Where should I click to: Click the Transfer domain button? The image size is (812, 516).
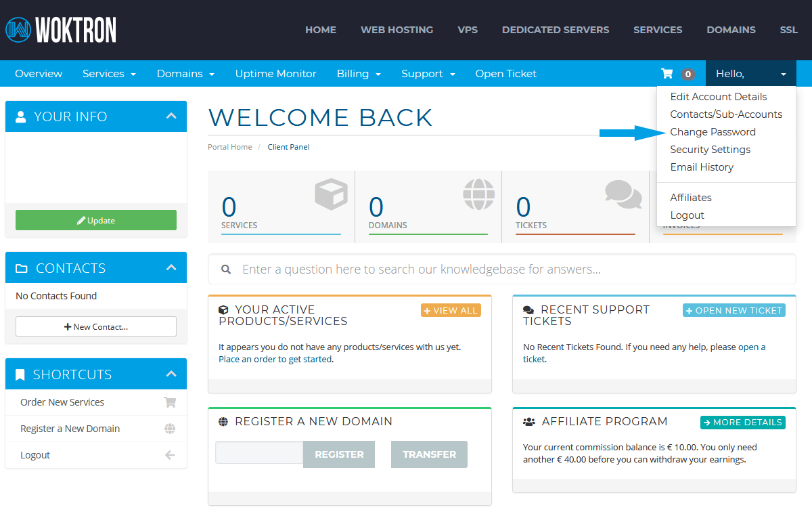coord(429,454)
